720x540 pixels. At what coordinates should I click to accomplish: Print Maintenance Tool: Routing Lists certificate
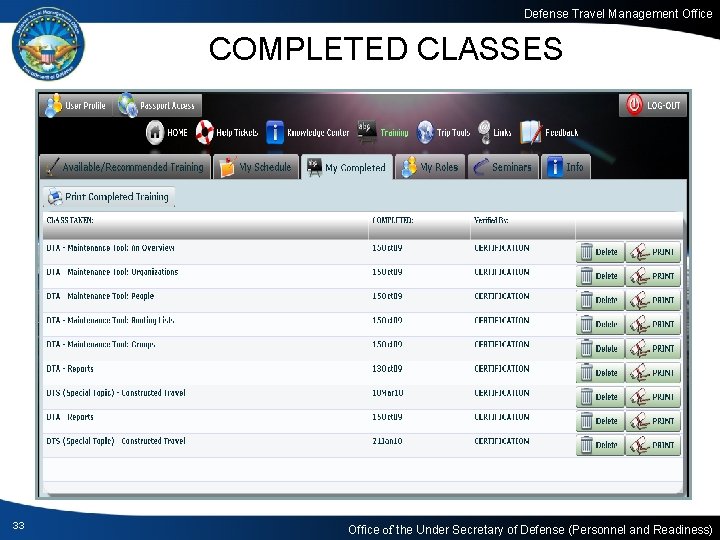653,324
